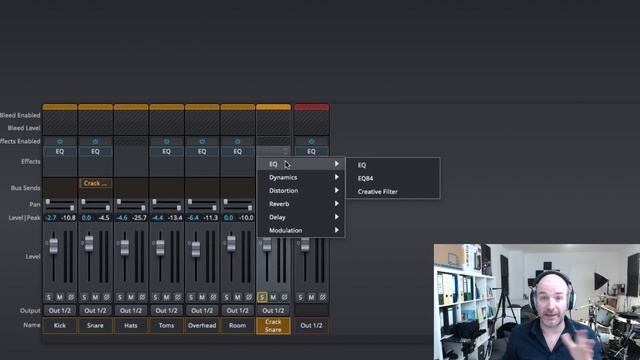The width and height of the screenshot is (640, 360).
Task: Open the EQ effect on Snare channel
Action: (x=95, y=151)
